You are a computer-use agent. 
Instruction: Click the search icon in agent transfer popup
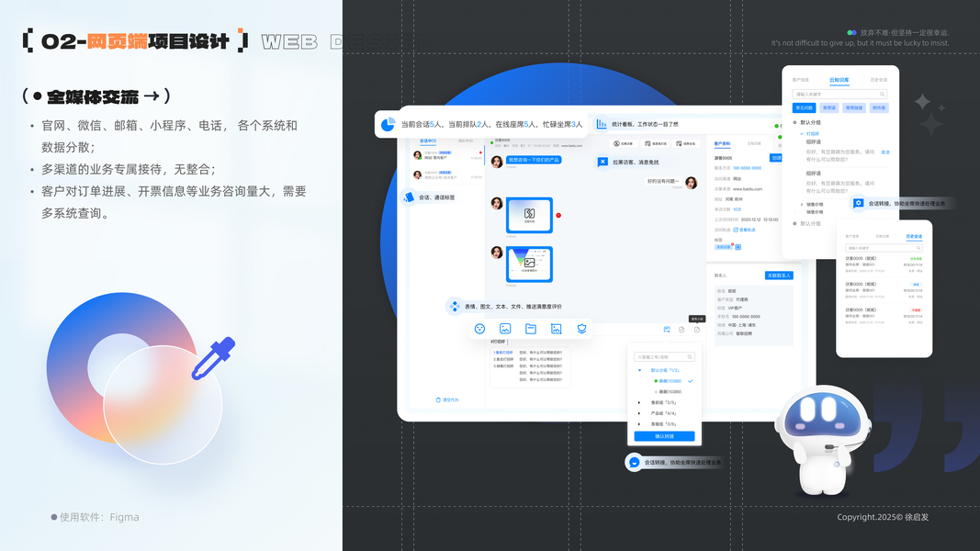690,356
